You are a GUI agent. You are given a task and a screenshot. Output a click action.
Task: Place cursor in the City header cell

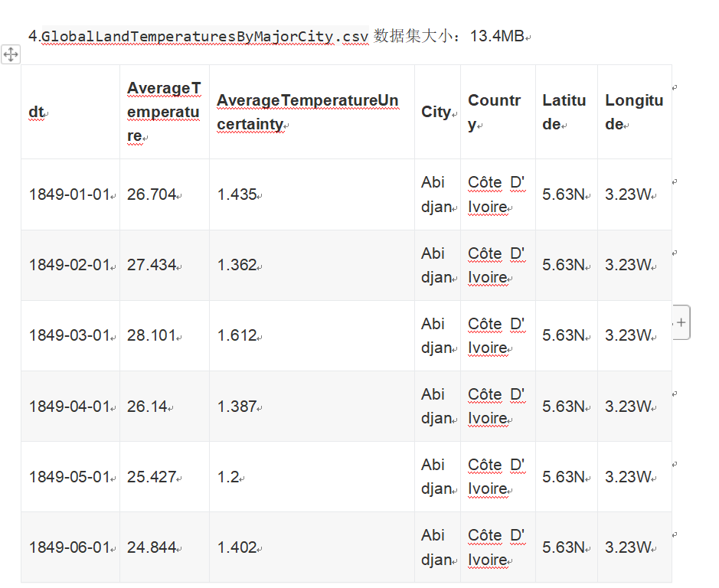click(436, 113)
